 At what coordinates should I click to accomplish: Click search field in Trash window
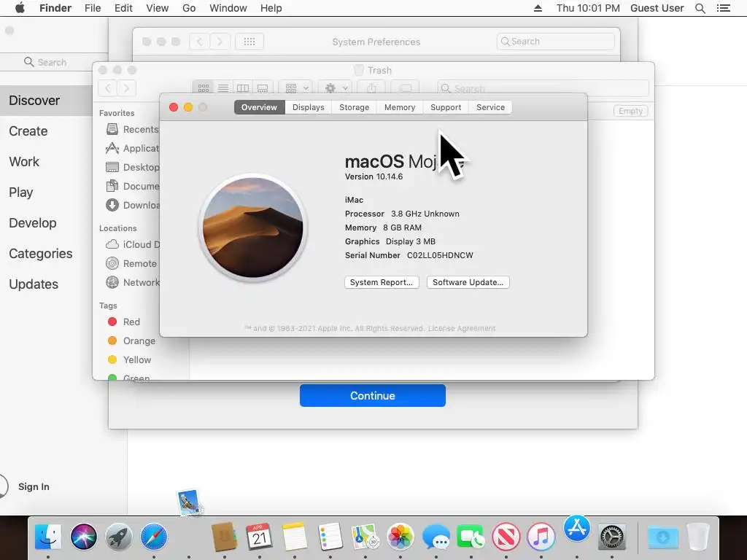pos(543,88)
